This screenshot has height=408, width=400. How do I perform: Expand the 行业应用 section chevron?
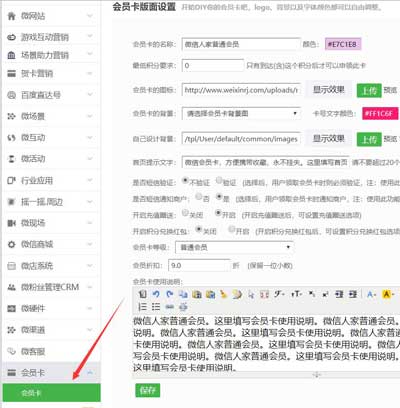tap(90, 180)
